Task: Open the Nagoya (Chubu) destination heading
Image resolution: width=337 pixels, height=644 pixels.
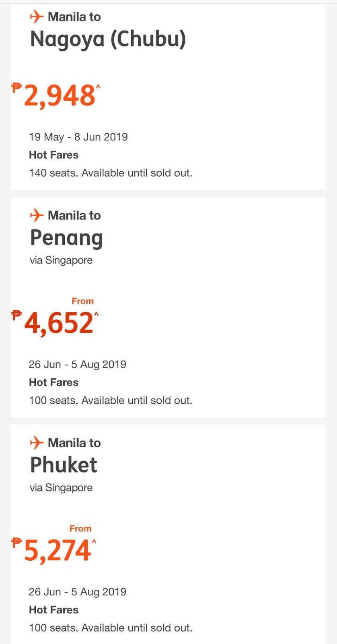Action: click(x=108, y=39)
